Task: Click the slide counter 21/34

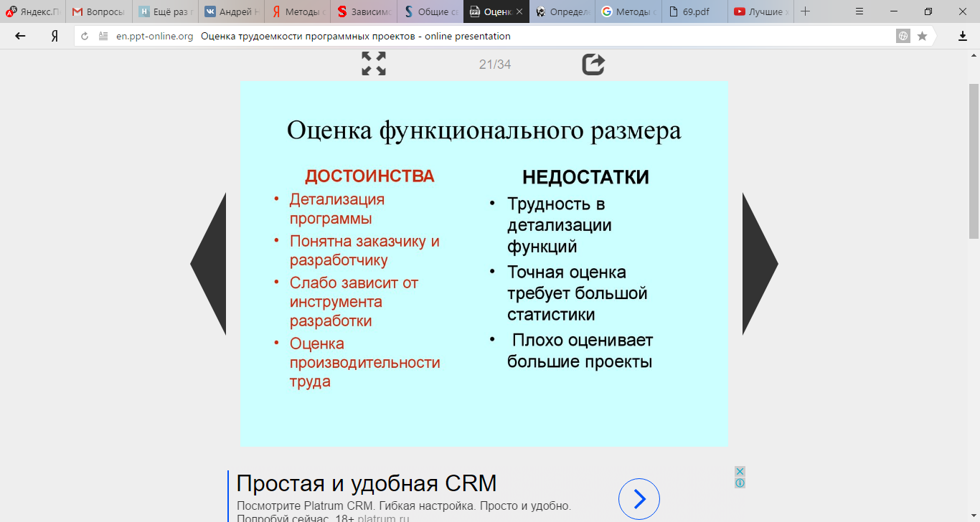Action: 495,65
